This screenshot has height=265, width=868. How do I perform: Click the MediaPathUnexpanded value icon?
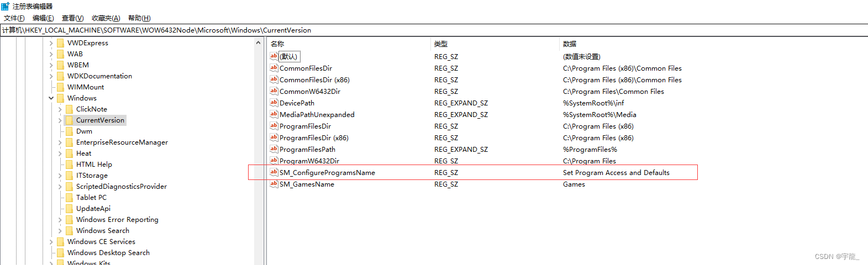click(x=273, y=114)
